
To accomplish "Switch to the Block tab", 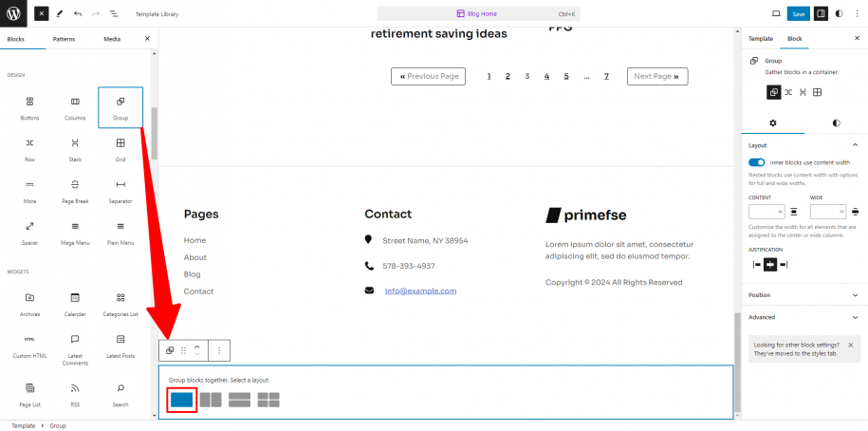I will coord(794,38).
